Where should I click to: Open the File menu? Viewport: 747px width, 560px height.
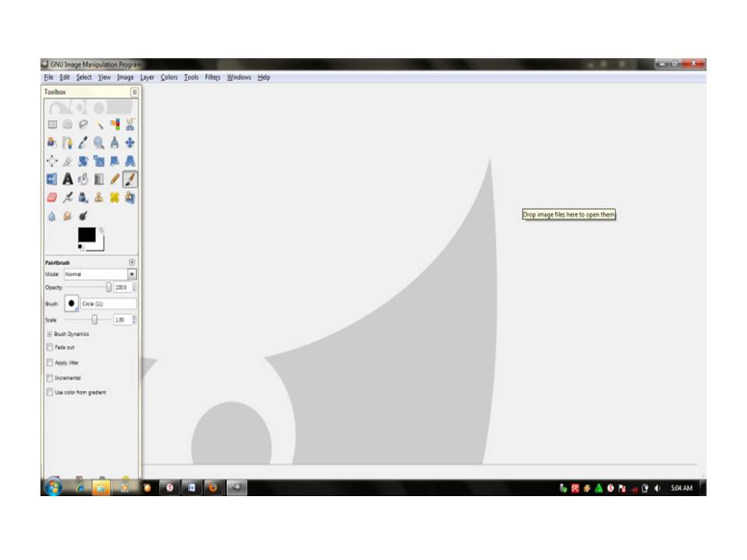(x=48, y=77)
